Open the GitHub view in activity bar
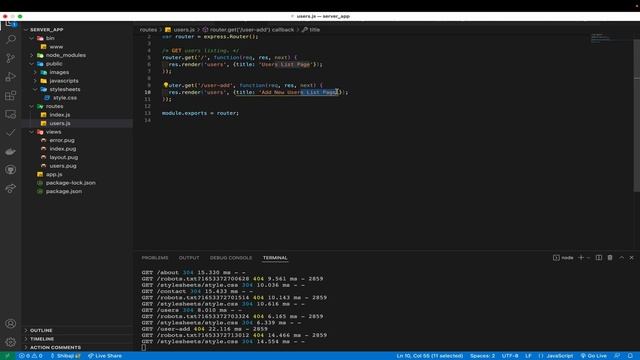This screenshot has width=640, height=360. (11, 170)
